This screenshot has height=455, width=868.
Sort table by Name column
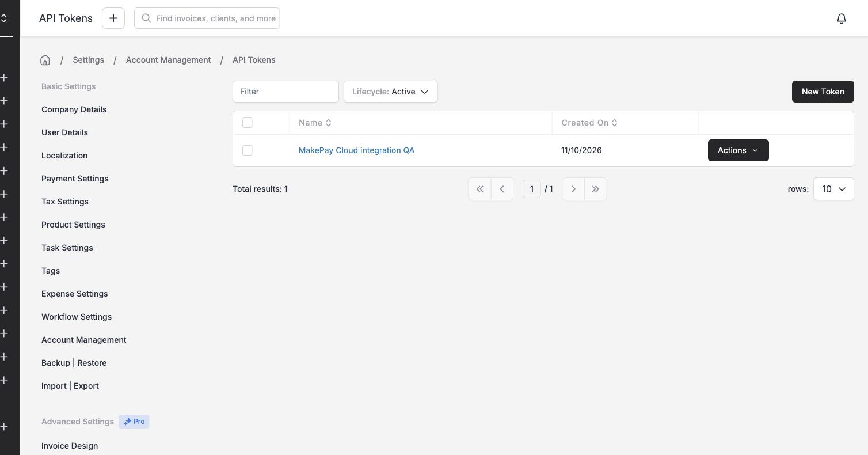[315, 123]
